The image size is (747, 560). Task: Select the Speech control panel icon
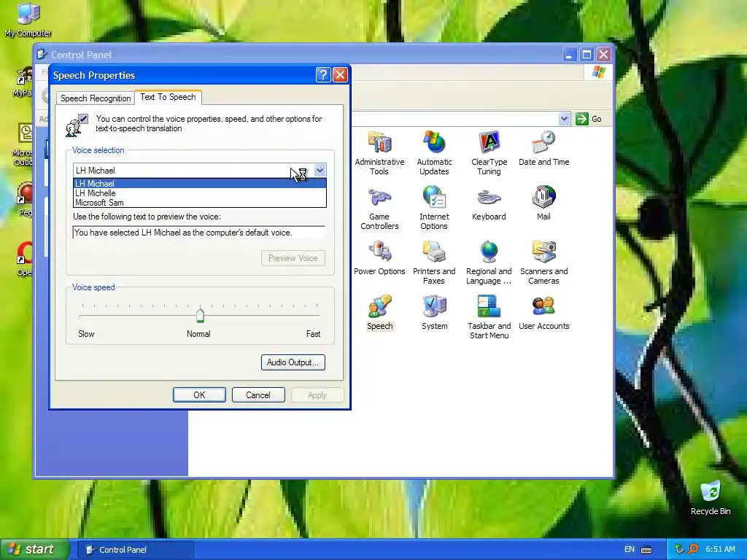pyautogui.click(x=379, y=313)
